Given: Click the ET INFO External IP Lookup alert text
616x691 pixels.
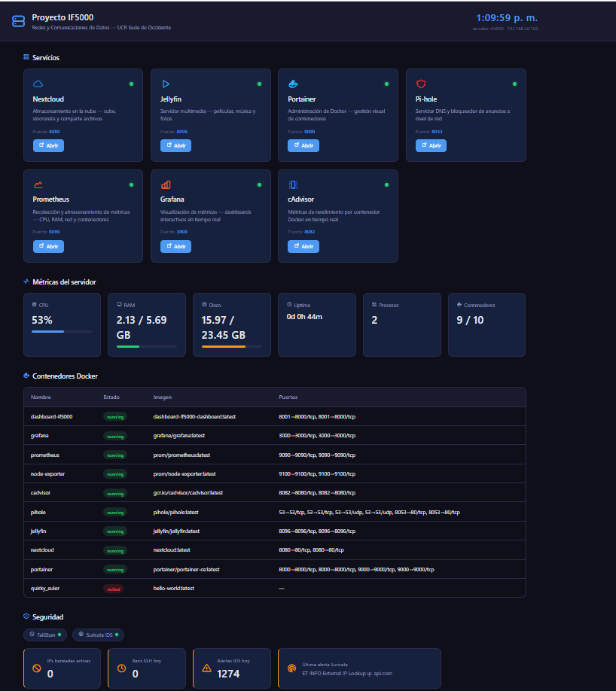Looking at the screenshot, I should pyautogui.click(x=347, y=674).
